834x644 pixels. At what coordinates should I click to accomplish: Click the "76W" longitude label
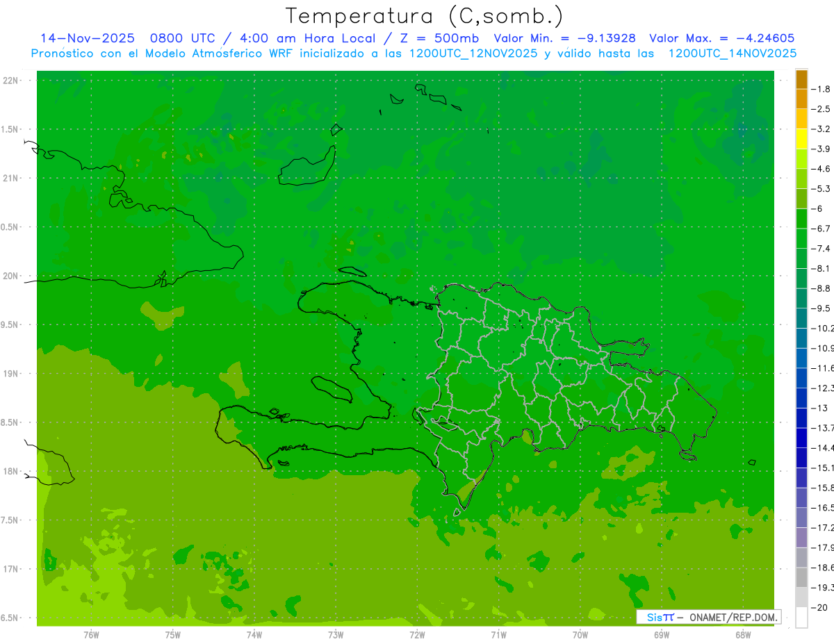pyautogui.click(x=91, y=635)
